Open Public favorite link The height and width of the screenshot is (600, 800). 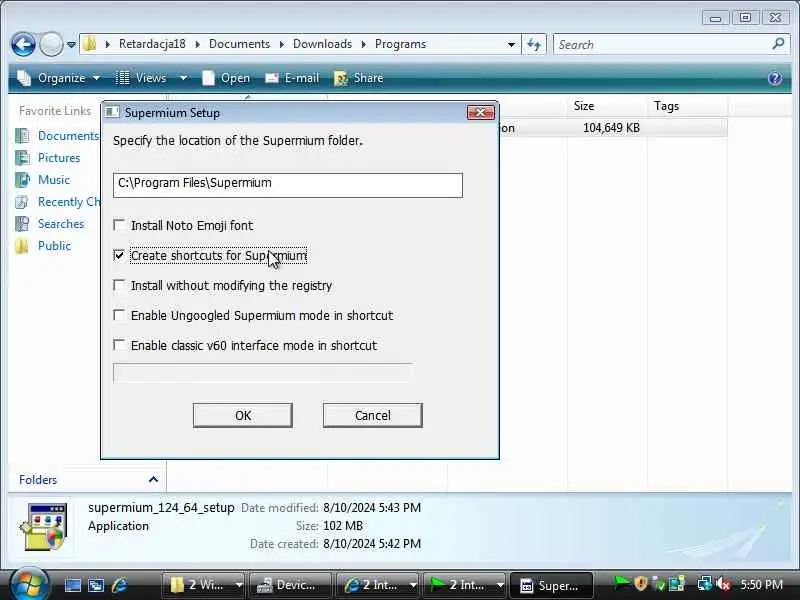coord(43,245)
